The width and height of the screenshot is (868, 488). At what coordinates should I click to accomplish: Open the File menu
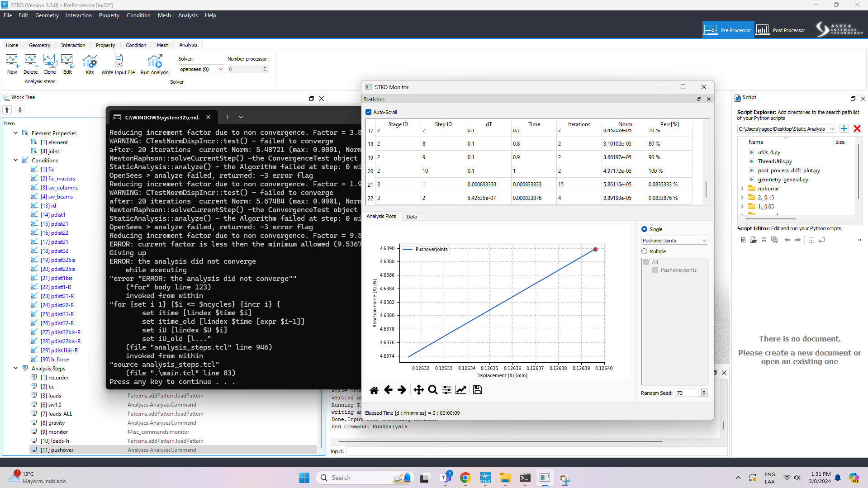point(8,15)
